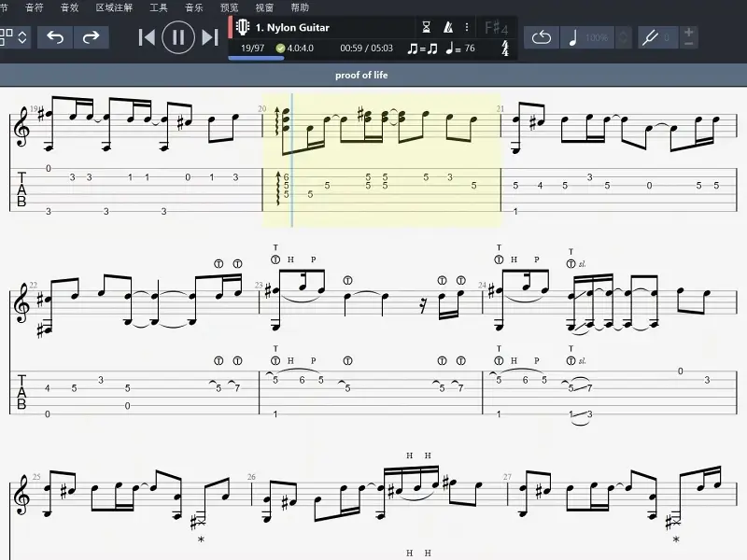Enable loop playback

point(542,37)
